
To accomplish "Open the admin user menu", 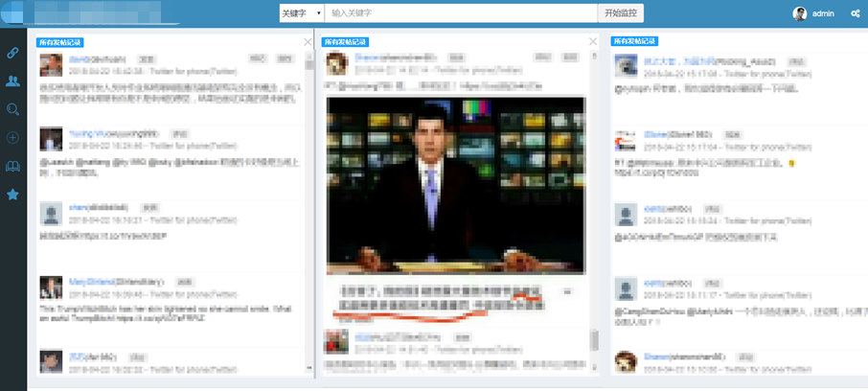I will (823, 13).
